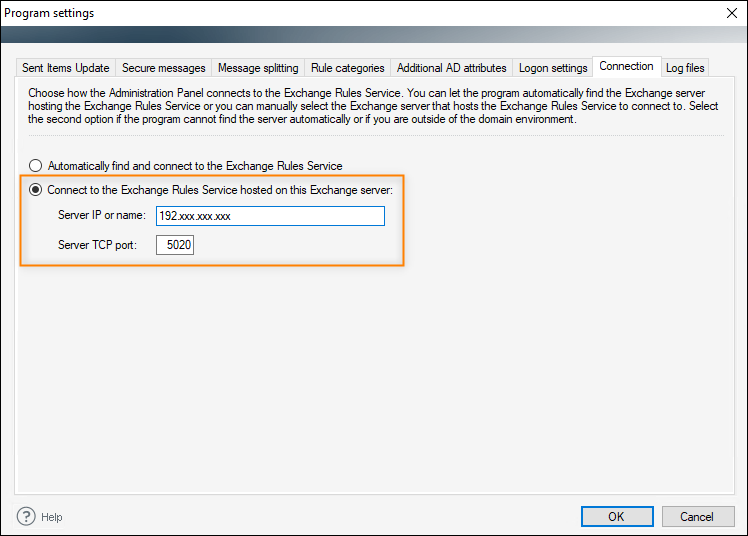
Task: Open the Rule categories tab
Action: (348, 68)
